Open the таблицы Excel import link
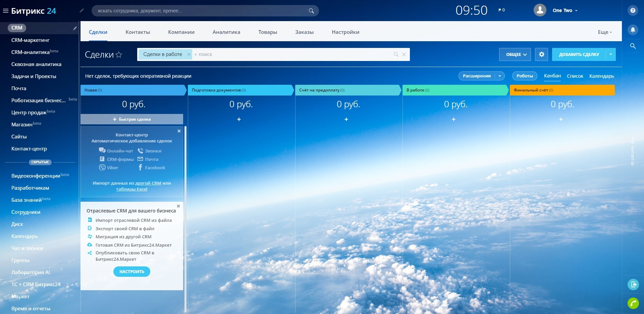Screen dimensions: 644x314 point(132,189)
